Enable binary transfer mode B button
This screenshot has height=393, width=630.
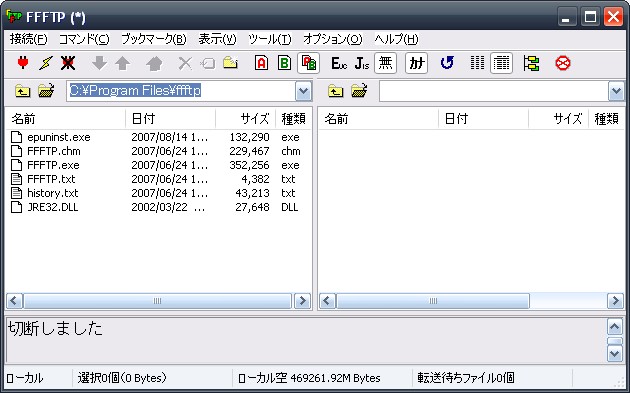284,63
